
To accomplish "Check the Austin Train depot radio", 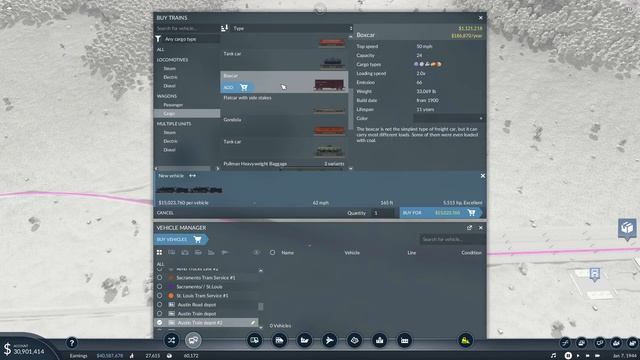I will (x=160, y=313).
